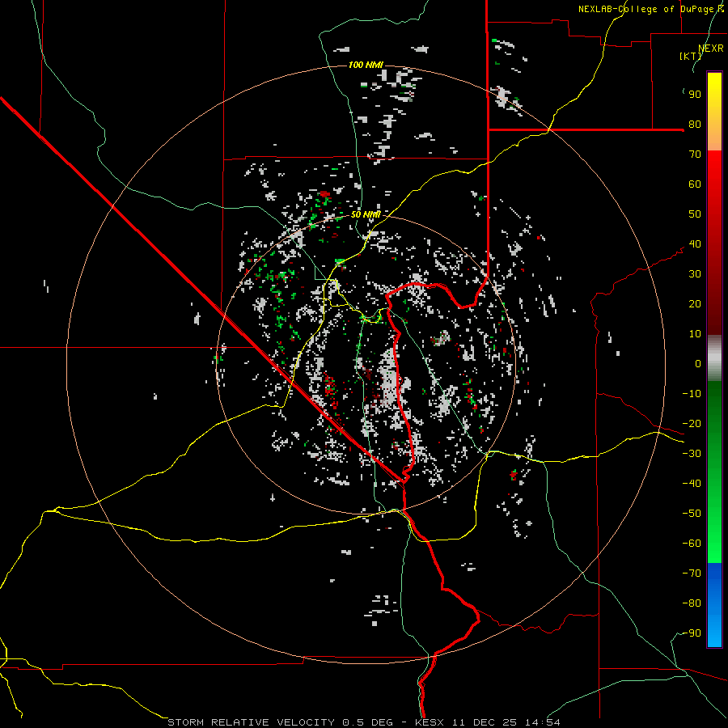Viewport: 728px width, 728px height.
Task: Click the KESX station identifier in the caption
Action: 429,722
